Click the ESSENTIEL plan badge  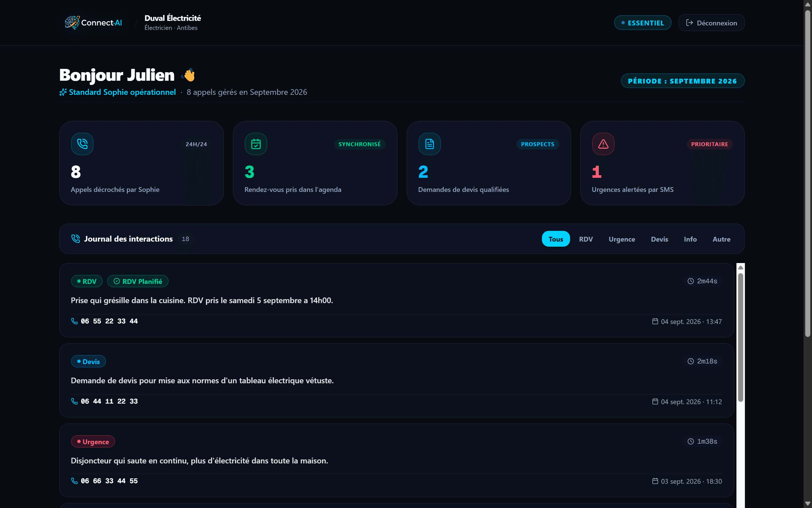(x=642, y=23)
